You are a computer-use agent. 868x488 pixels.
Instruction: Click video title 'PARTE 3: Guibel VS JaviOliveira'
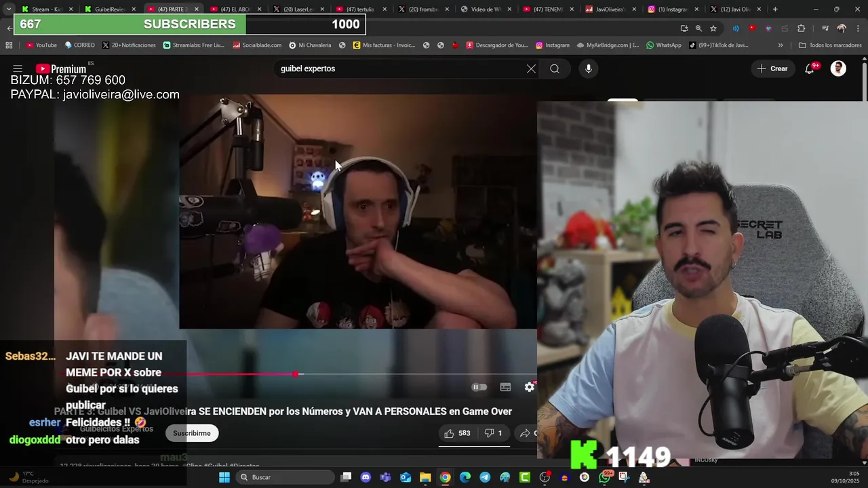coord(283,411)
